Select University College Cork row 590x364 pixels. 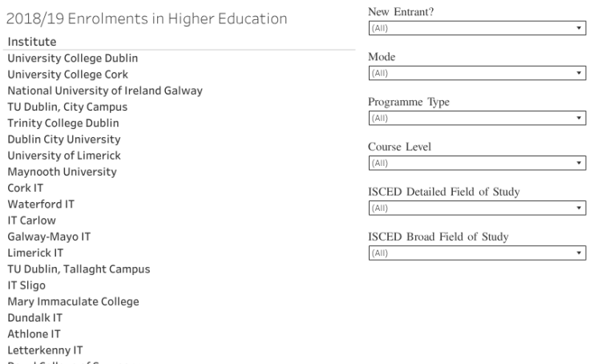[x=67, y=75]
